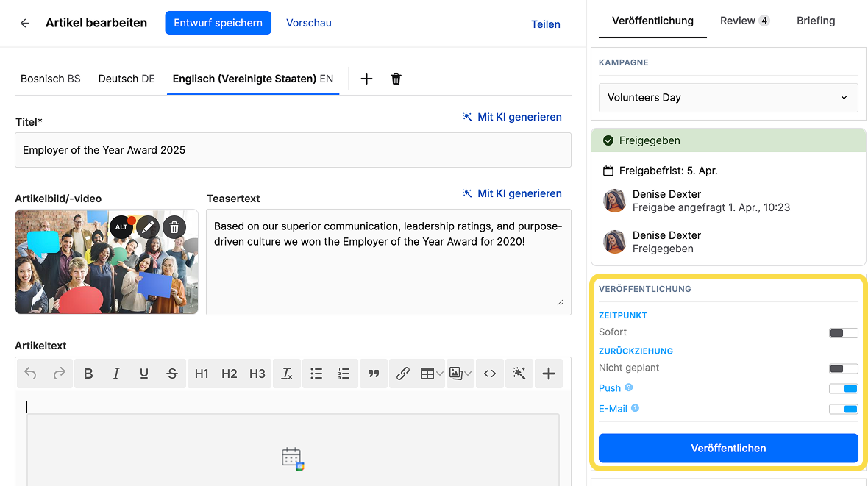Open help icon next to Push
Screen dimensions: 868x486
point(629,387)
